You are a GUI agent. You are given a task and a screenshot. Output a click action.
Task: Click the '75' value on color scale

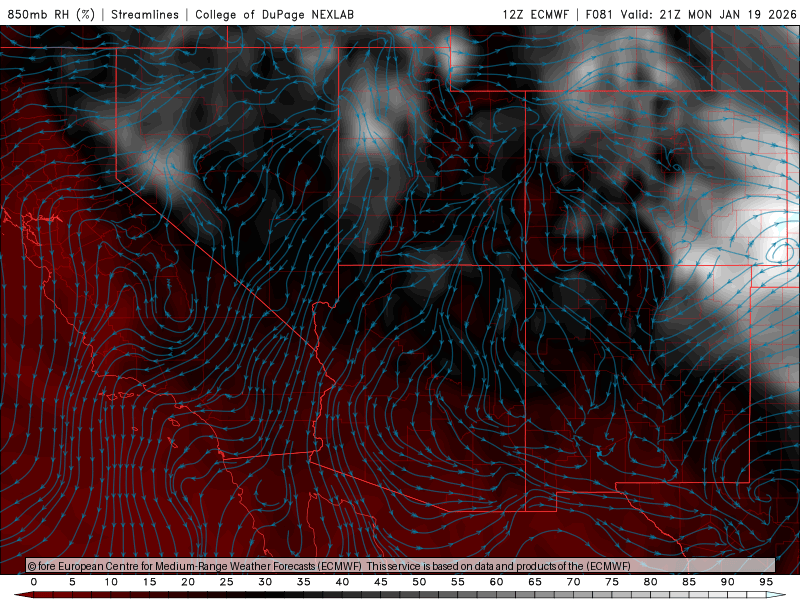point(612,582)
